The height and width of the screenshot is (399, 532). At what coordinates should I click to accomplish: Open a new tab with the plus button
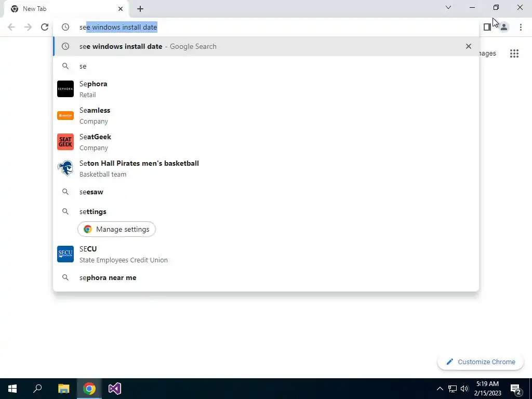(x=140, y=9)
